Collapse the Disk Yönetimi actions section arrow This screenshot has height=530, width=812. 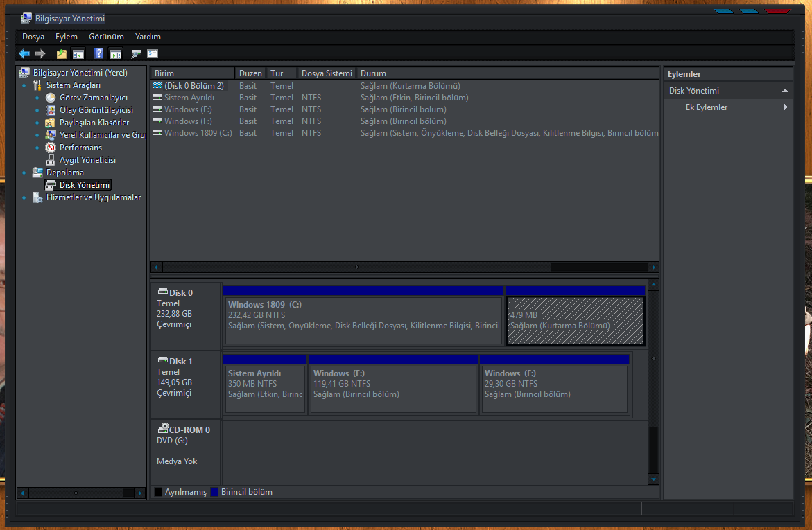click(x=785, y=91)
